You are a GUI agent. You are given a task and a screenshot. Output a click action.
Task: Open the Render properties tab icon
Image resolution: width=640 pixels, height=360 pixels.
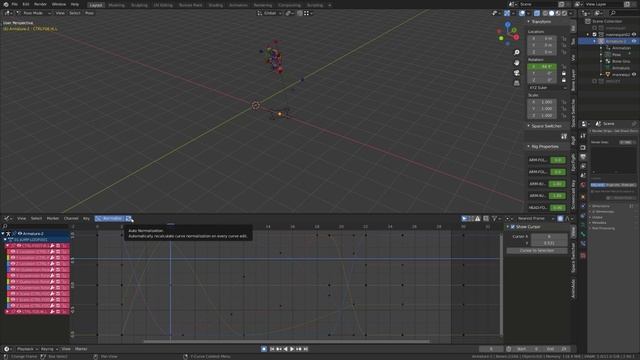click(583, 147)
